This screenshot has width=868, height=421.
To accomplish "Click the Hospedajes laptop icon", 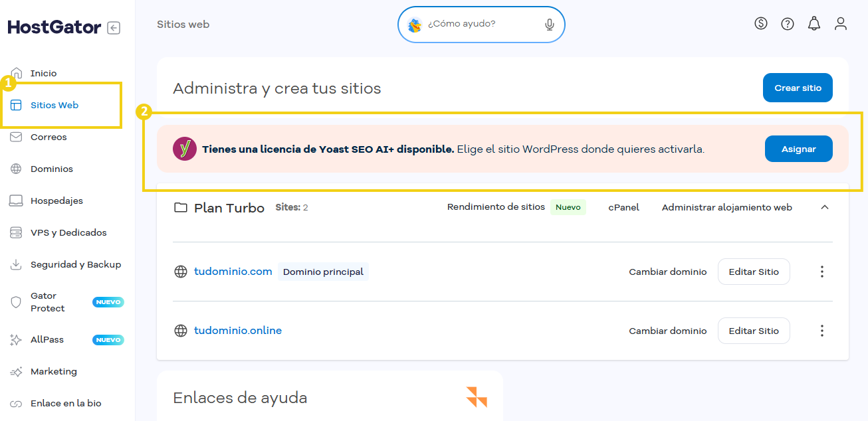I will tap(17, 201).
